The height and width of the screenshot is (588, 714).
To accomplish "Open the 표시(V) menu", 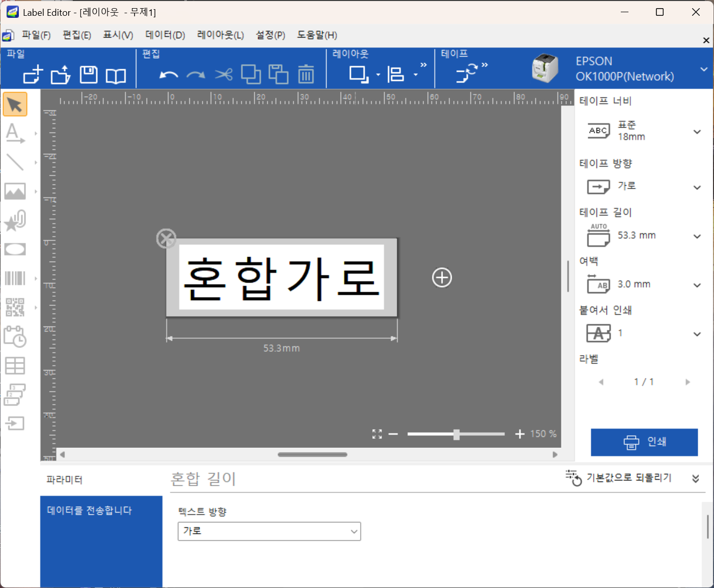I will pos(118,35).
